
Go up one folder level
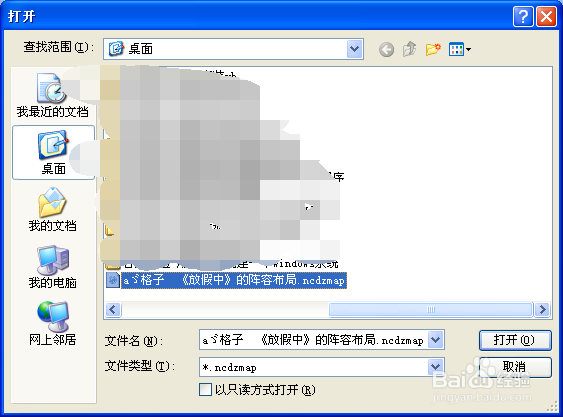(x=409, y=49)
